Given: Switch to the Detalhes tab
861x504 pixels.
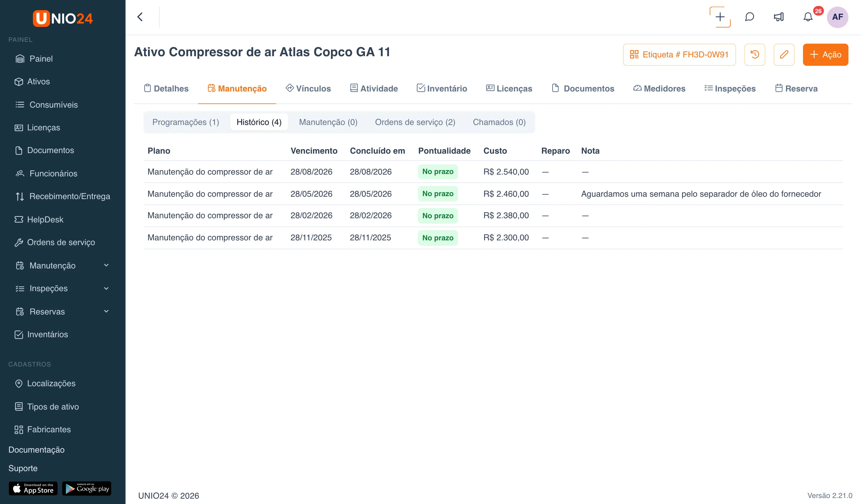Looking at the screenshot, I should pos(166,88).
